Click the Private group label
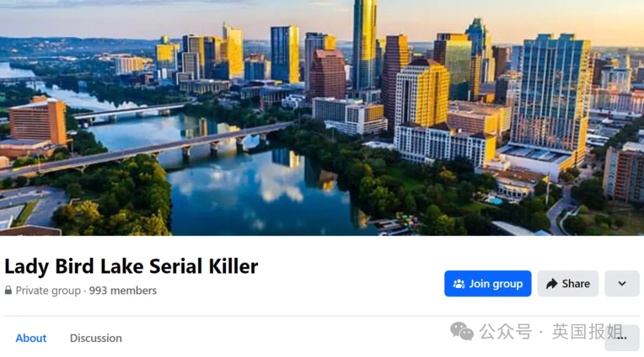 click(x=48, y=290)
